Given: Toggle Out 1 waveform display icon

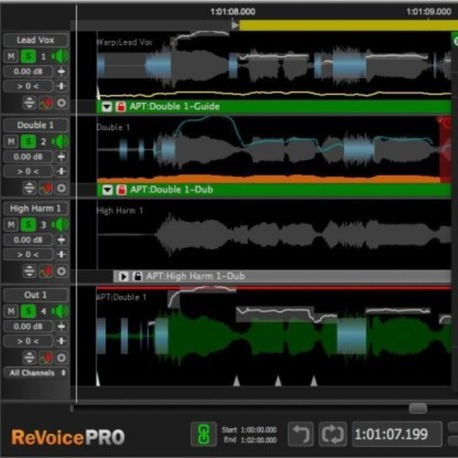Looking at the screenshot, I should [x=46, y=358].
